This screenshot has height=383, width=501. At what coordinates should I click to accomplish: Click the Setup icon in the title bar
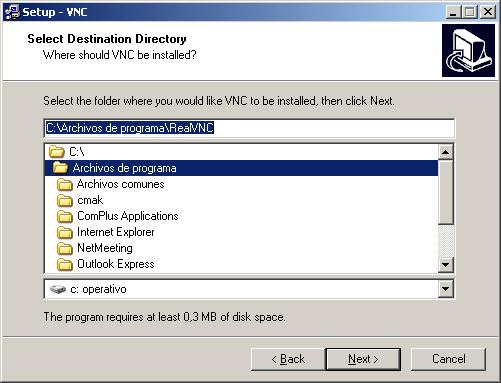12,12
